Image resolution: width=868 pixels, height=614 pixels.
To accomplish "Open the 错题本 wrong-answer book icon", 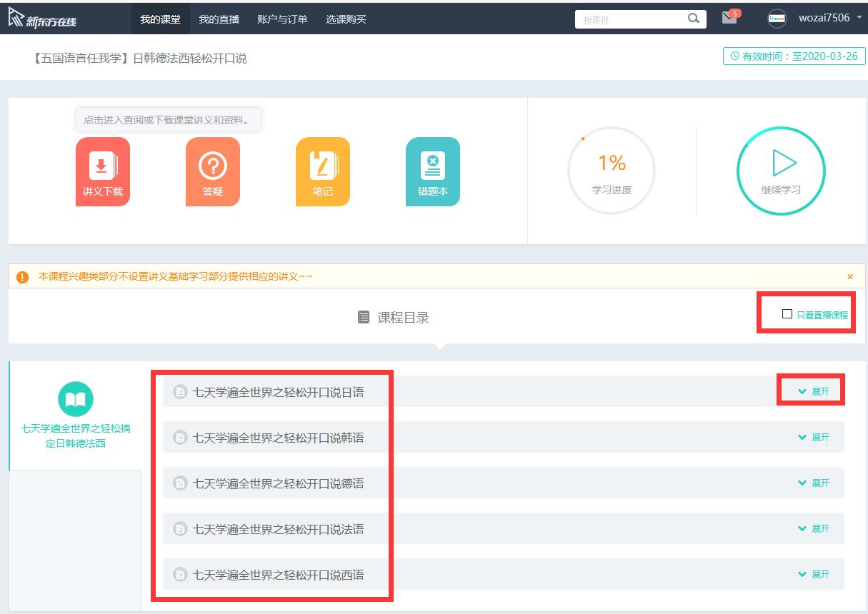I will (x=433, y=171).
